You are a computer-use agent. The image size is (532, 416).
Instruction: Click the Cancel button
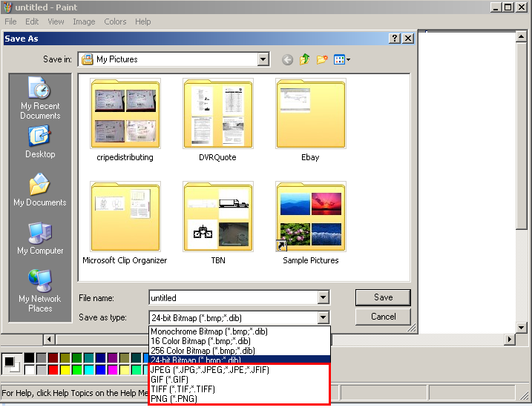(x=383, y=317)
